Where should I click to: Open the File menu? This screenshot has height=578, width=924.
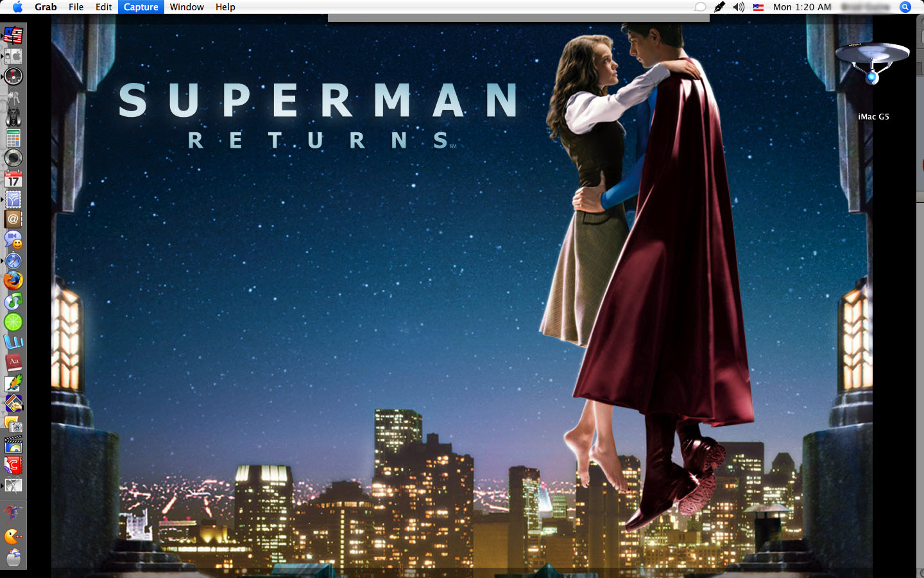pyautogui.click(x=76, y=7)
